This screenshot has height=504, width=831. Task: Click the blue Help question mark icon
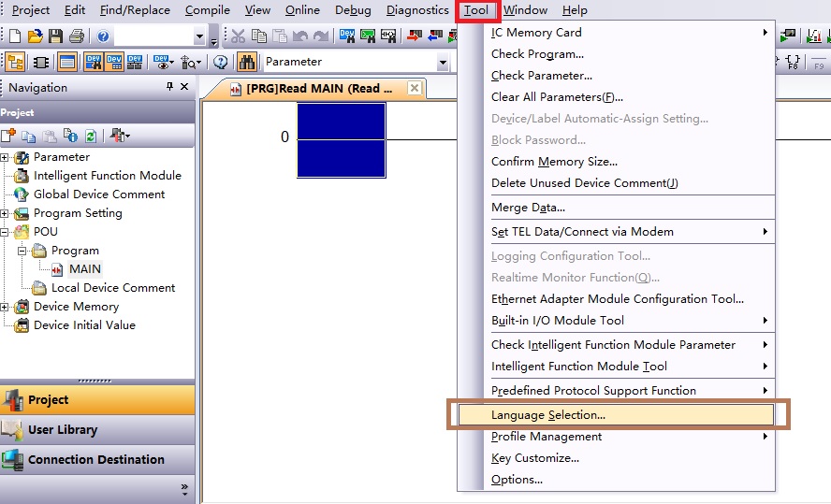coord(103,36)
